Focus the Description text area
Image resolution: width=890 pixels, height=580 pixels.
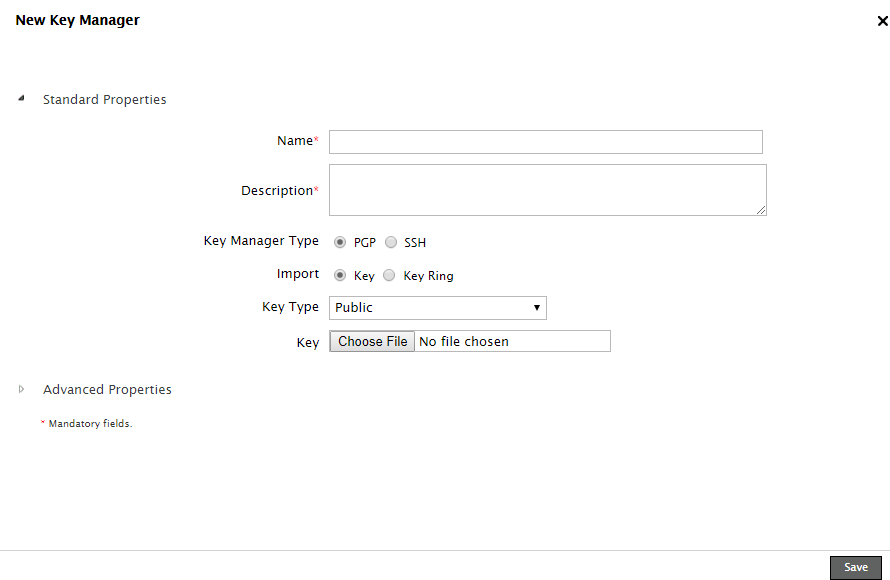click(x=547, y=190)
